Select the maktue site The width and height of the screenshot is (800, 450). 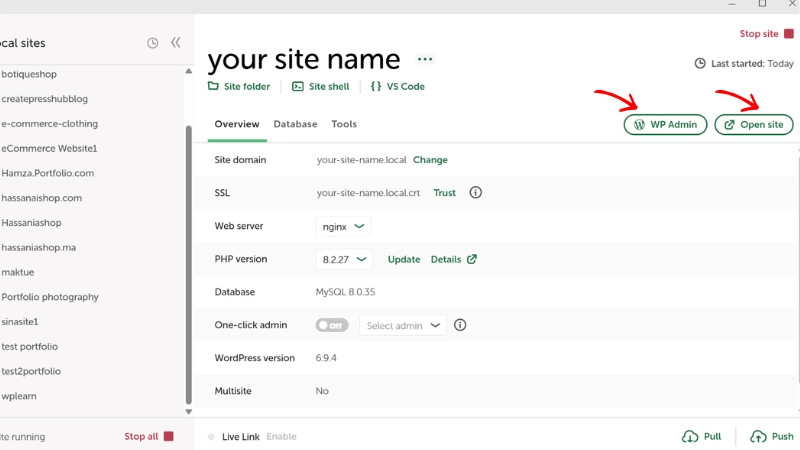pos(18,272)
